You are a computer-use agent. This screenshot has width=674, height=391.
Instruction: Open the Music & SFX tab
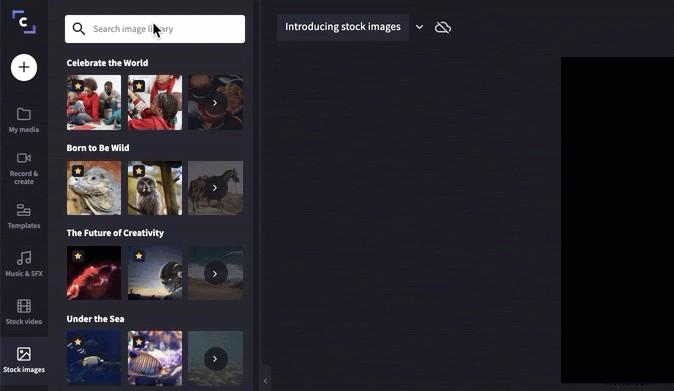click(24, 264)
